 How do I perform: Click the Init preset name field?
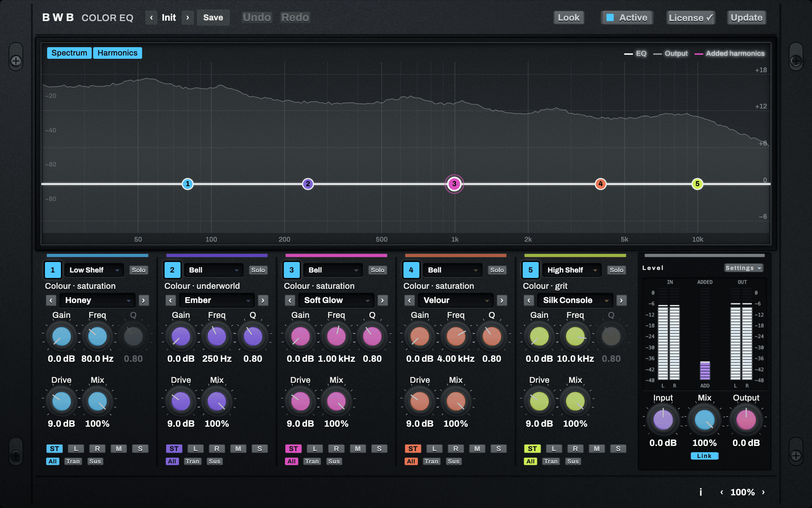coord(169,17)
